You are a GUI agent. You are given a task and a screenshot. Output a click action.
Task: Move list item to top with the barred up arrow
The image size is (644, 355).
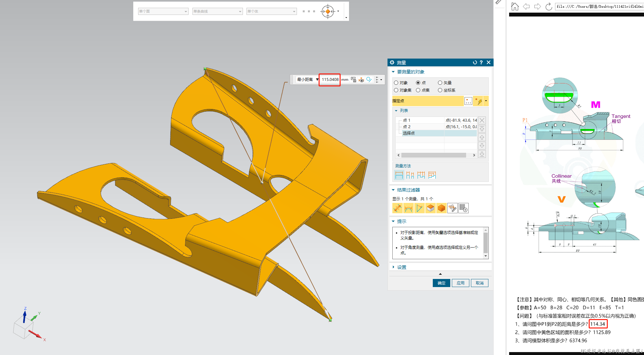(482, 129)
